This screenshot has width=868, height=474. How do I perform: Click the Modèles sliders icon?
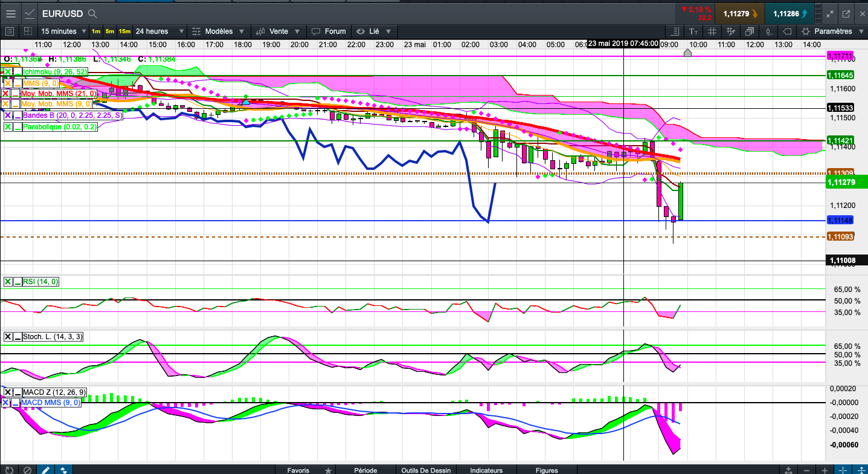click(196, 31)
